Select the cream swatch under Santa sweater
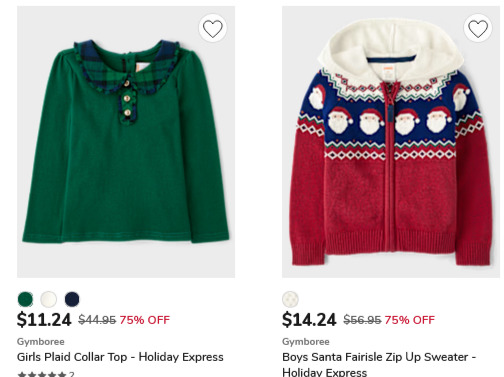 pos(290,299)
